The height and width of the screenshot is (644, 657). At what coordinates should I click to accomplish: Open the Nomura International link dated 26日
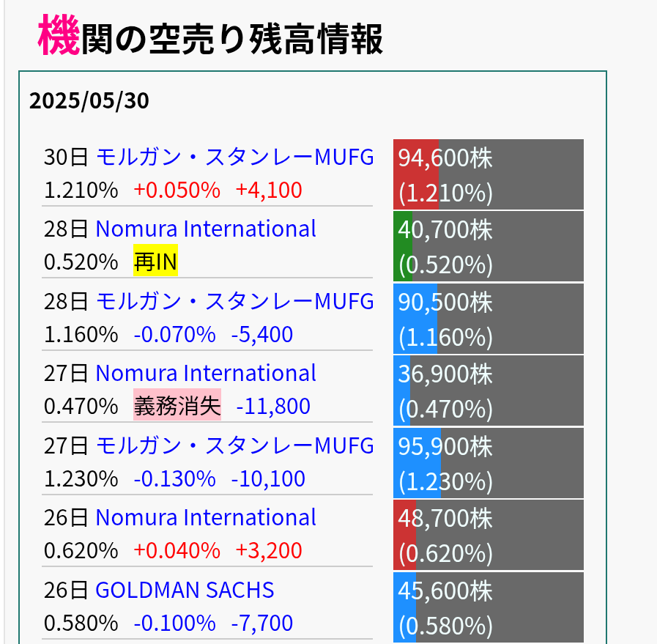coord(205,517)
